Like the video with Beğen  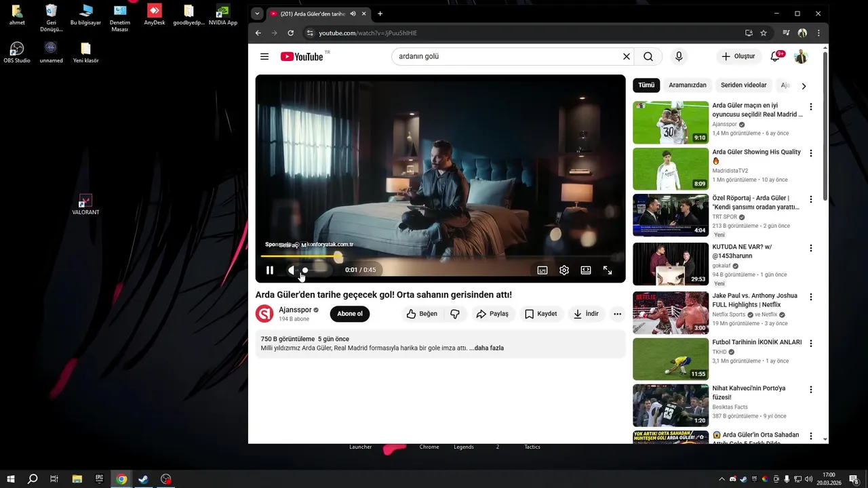point(422,314)
